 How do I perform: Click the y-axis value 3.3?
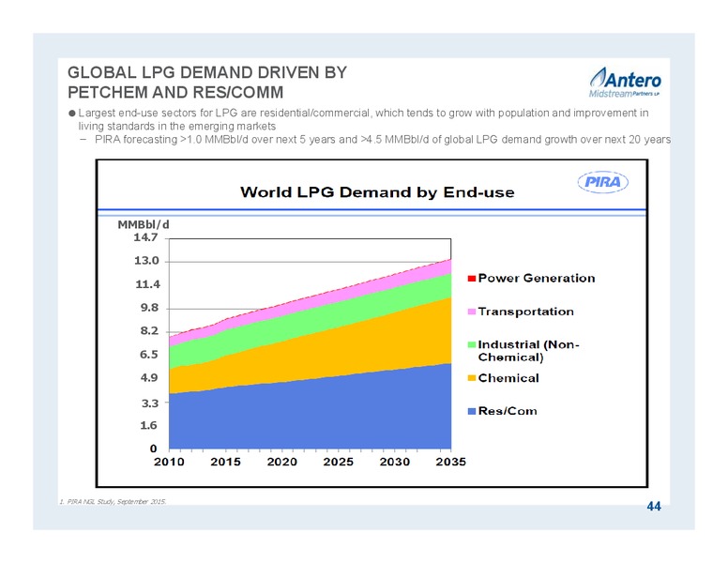coord(150,403)
